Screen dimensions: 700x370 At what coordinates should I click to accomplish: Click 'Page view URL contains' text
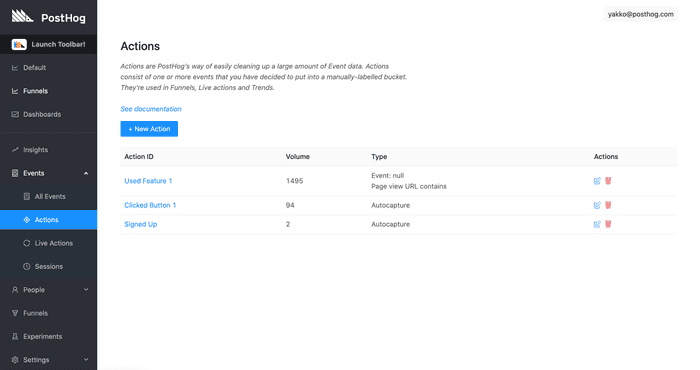pyautogui.click(x=409, y=186)
